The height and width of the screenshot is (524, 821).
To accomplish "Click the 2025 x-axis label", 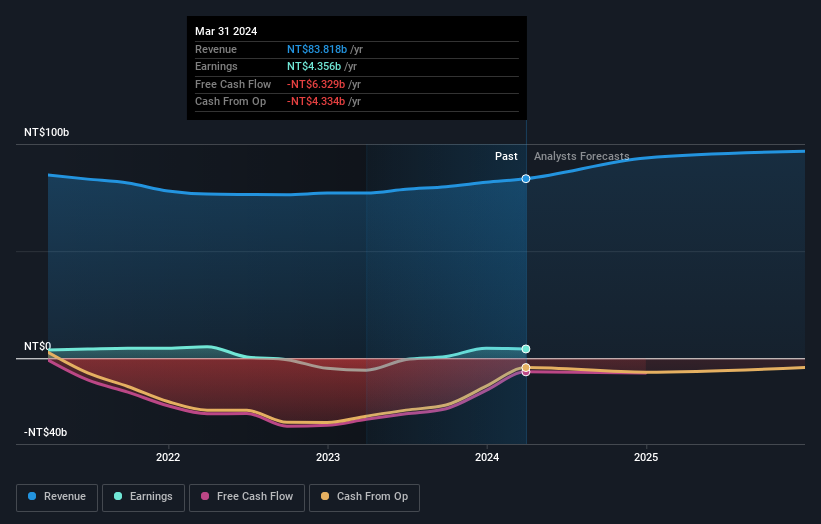I will click(x=646, y=458).
